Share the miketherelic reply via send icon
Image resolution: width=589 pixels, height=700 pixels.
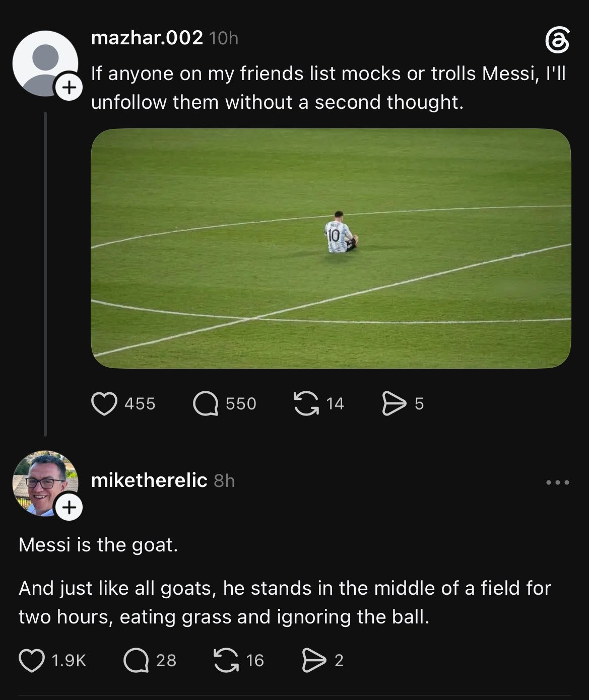tap(314, 660)
